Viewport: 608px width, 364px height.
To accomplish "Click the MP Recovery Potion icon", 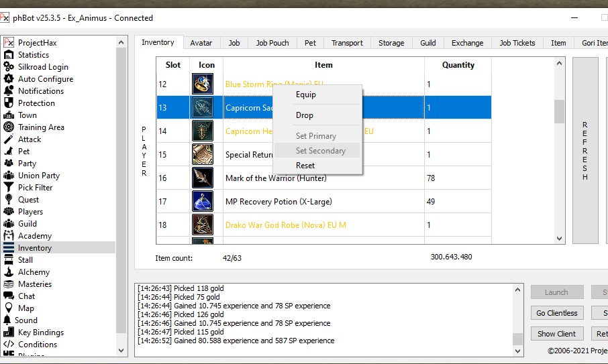I will [203, 201].
